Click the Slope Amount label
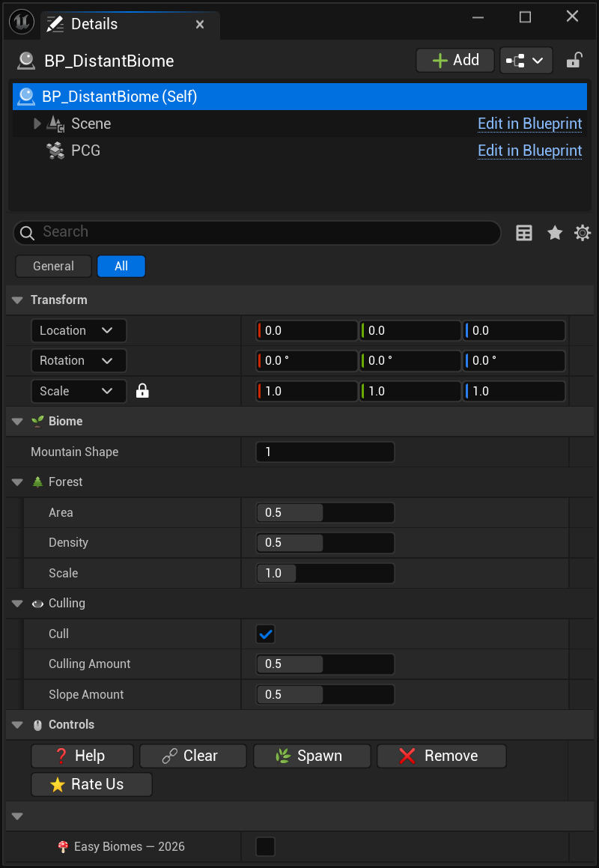Image resolution: width=599 pixels, height=868 pixels. 86,694
